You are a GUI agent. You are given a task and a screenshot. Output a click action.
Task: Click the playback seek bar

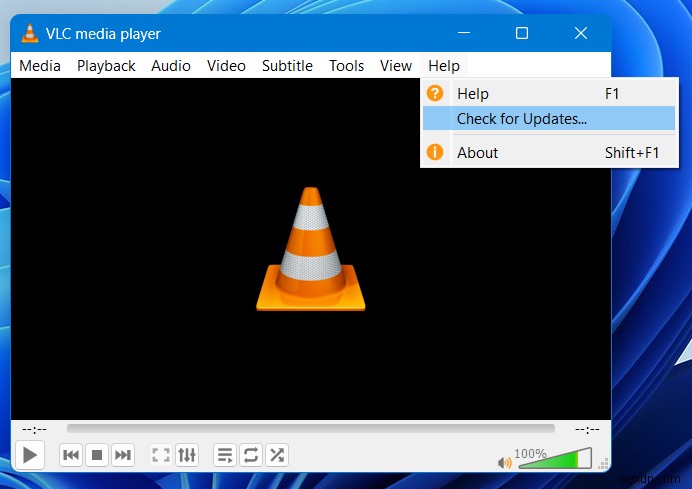(x=311, y=429)
